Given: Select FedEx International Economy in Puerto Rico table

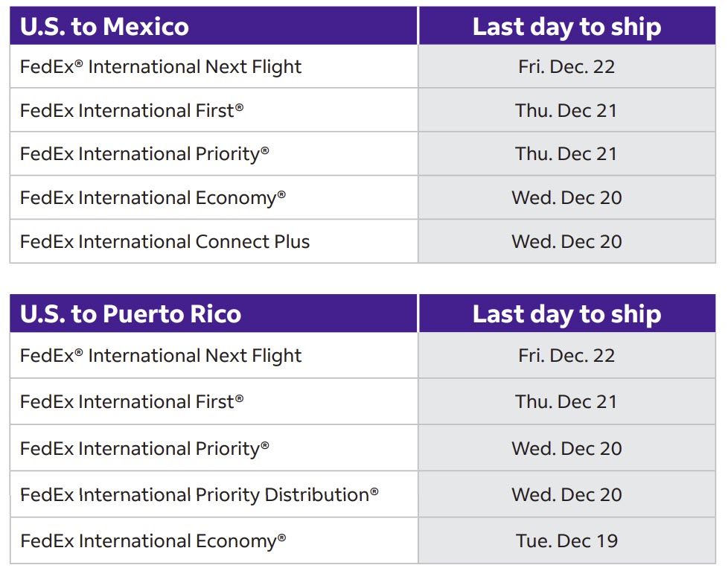Looking at the screenshot, I should point(153,541).
